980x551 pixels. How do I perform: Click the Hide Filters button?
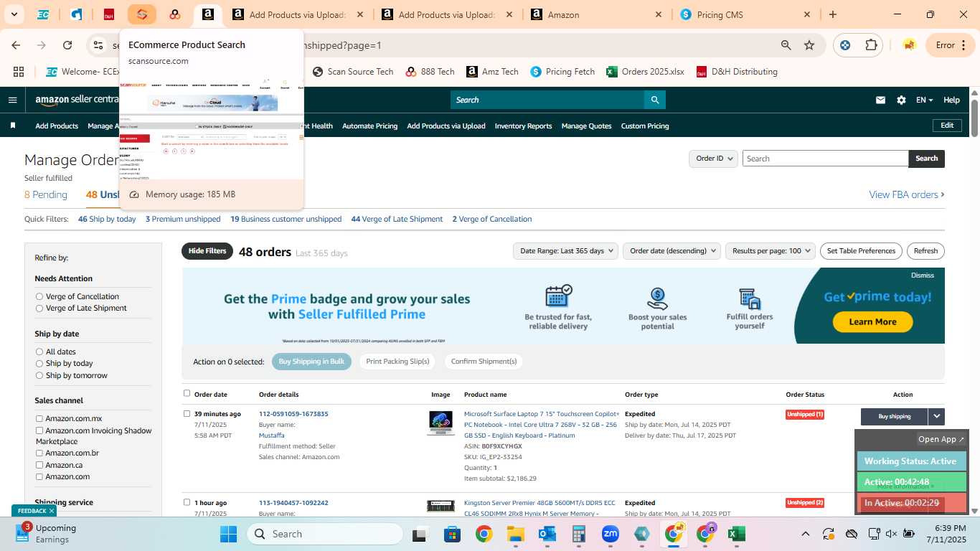coord(207,251)
